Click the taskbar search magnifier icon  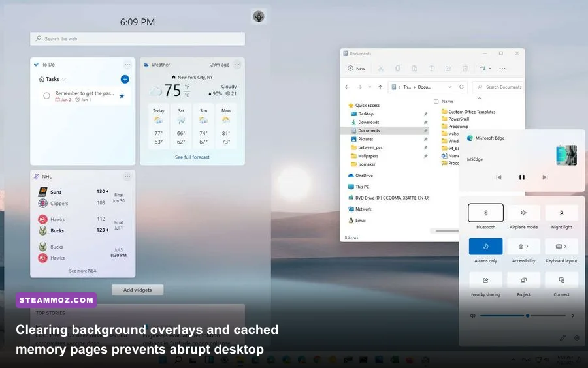pos(178,360)
